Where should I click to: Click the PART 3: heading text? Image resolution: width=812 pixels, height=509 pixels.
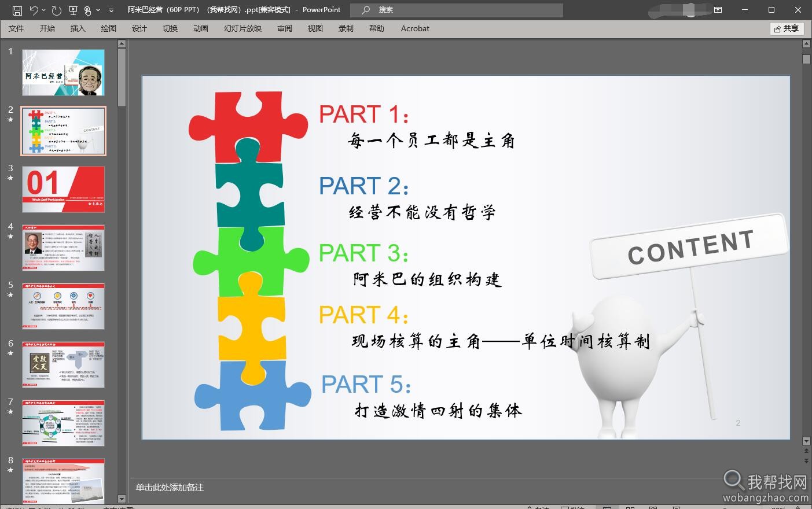tap(365, 253)
